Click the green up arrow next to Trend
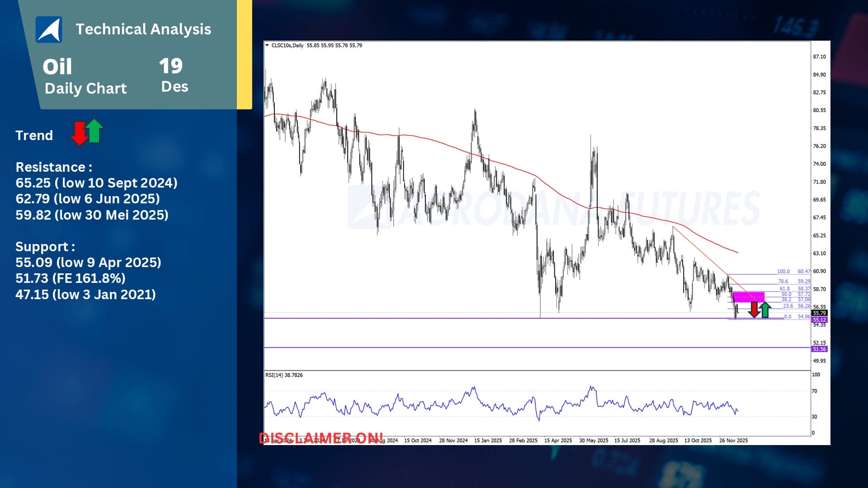This screenshot has width=868, height=488. pos(94,130)
